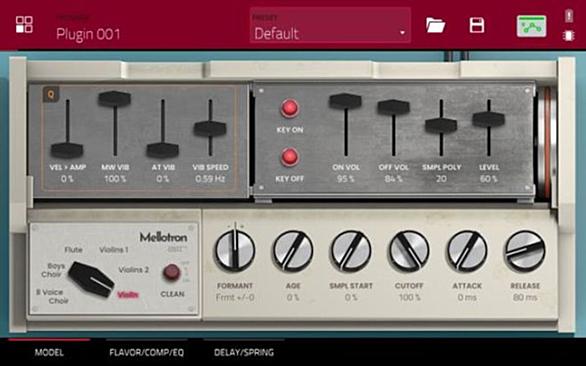This screenshot has width=586, height=366.
Task: Click the VEL > AMP slider handle
Action: (x=67, y=150)
